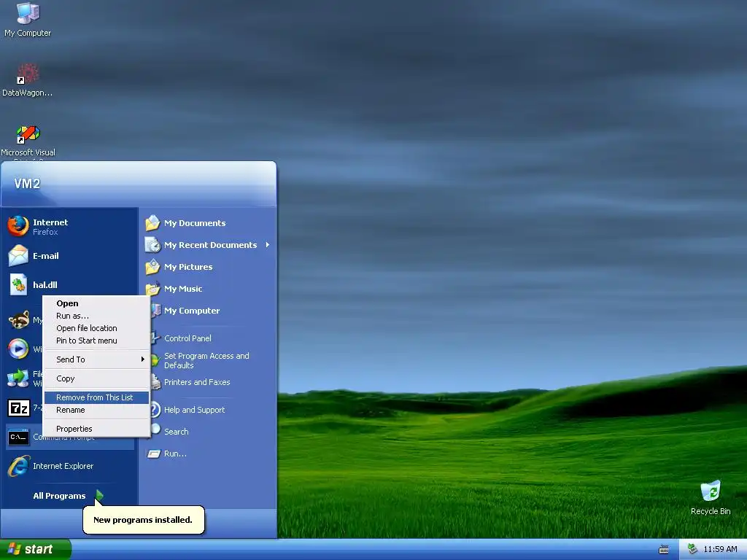Click the Command Prompt icon
The image size is (747, 560).
click(18, 437)
